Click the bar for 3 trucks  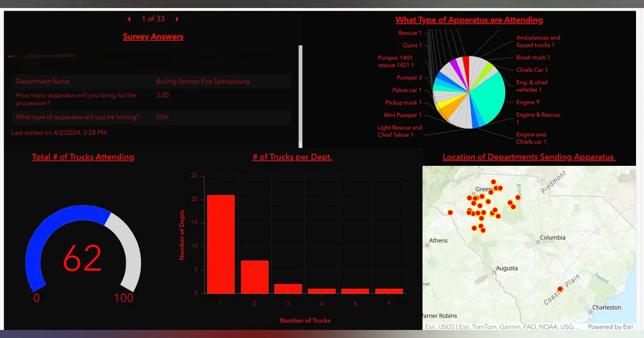(x=288, y=289)
